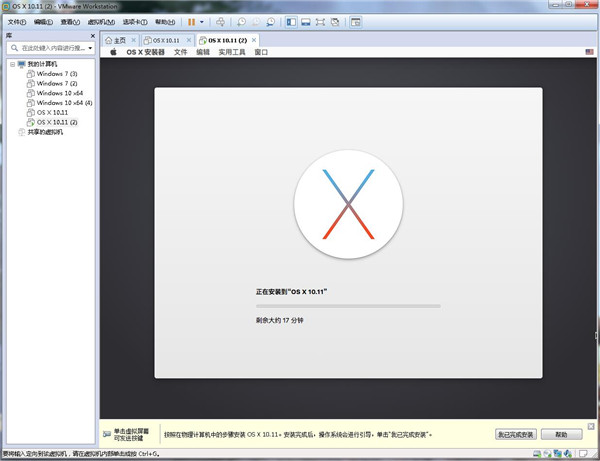Click the '剩余大约 17 分钟' text
The height and width of the screenshot is (461, 600).
click(x=279, y=320)
